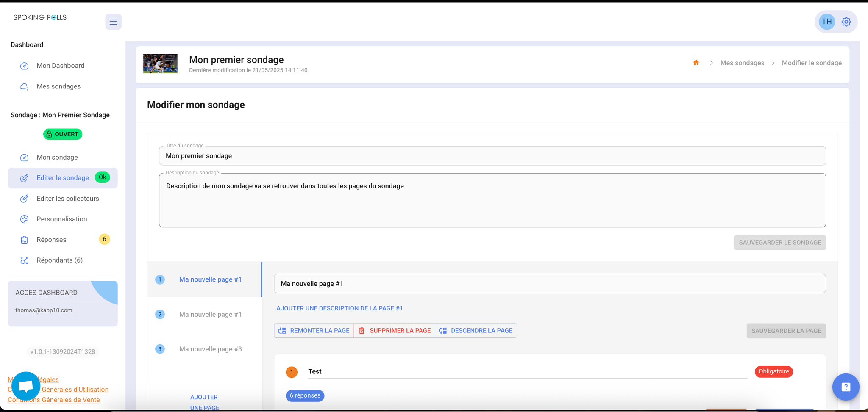Toggle the sidebar with the hamburger icon

pos(113,22)
